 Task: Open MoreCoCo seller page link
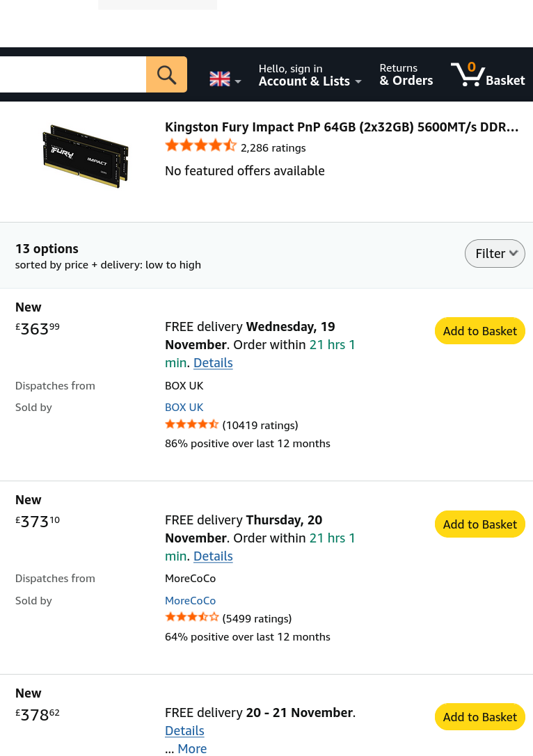click(x=190, y=601)
